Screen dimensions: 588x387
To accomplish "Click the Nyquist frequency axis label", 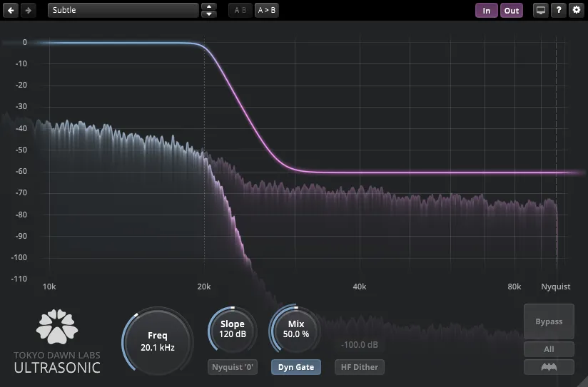I will point(555,287).
